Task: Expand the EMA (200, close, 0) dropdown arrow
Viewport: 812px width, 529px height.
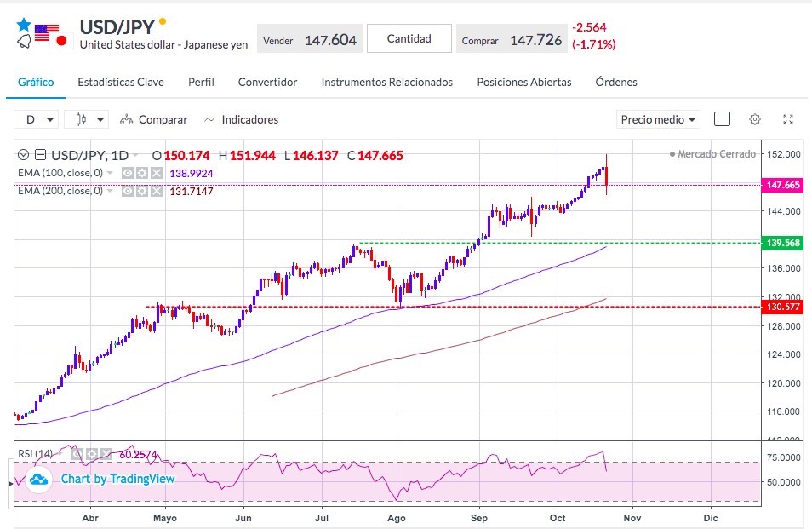Action: point(110,191)
